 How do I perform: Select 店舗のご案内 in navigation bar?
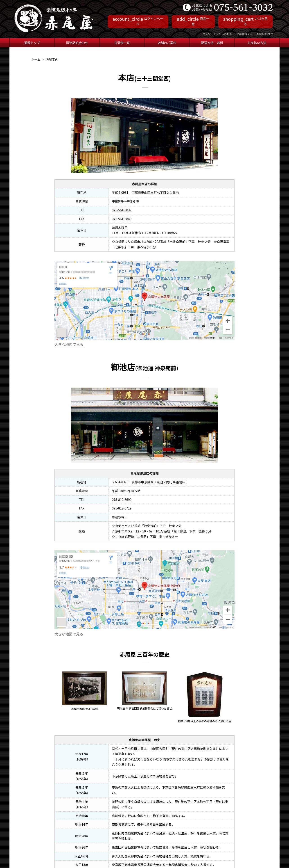[x=167, y=43]
